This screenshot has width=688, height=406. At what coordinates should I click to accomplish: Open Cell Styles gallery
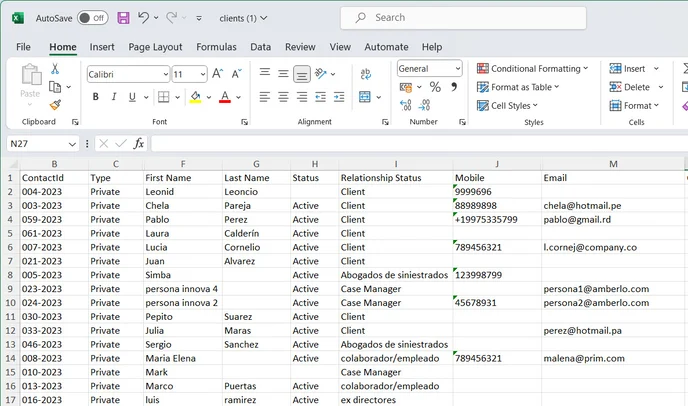click(x=507, y=106)
